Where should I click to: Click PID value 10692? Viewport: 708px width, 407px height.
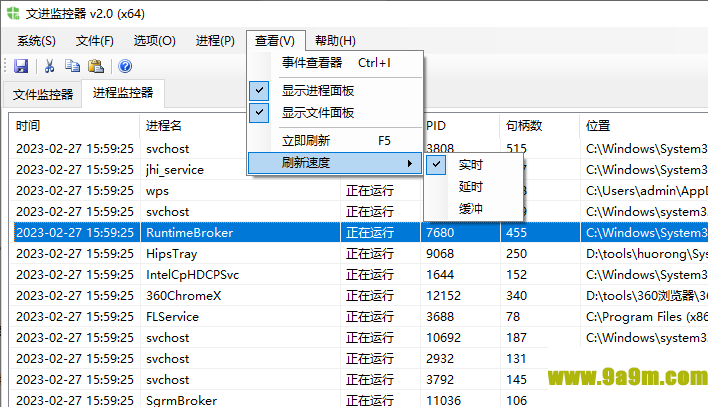(x=443, y=337)
